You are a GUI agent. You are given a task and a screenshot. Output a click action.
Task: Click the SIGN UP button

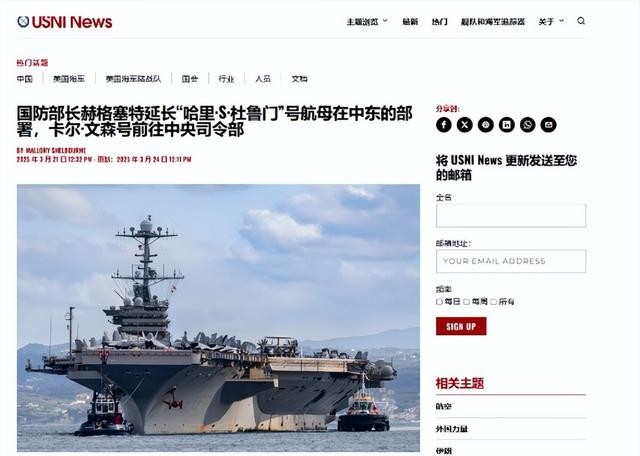[461, 326]
